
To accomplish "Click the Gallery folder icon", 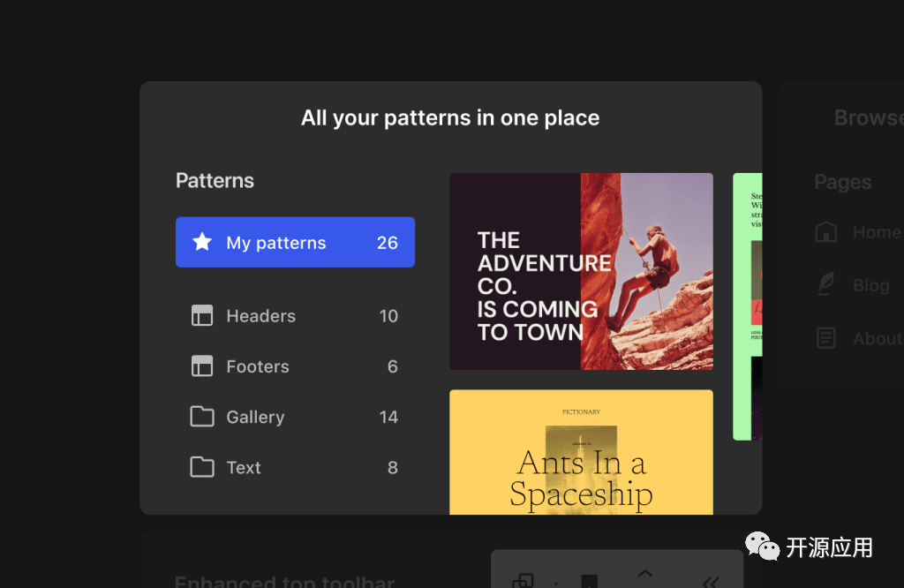I will click(x=202, y=417).
